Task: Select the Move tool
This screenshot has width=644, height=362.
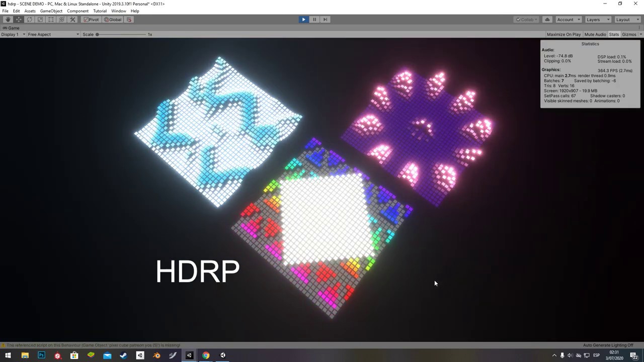Action: 19,20
